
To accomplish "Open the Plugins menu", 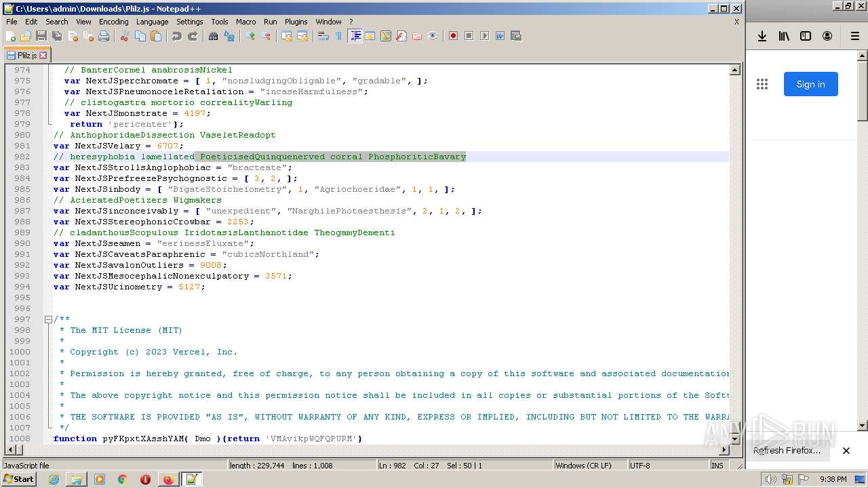I will 296,22.
